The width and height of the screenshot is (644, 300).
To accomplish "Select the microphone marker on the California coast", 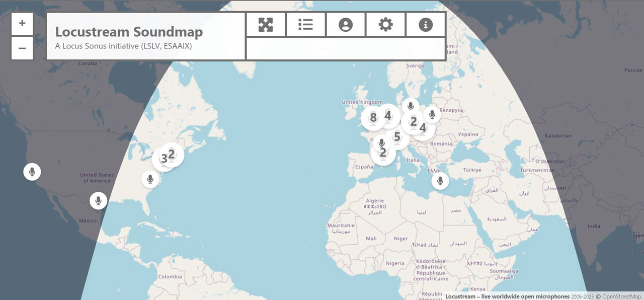I will point(32,172).
